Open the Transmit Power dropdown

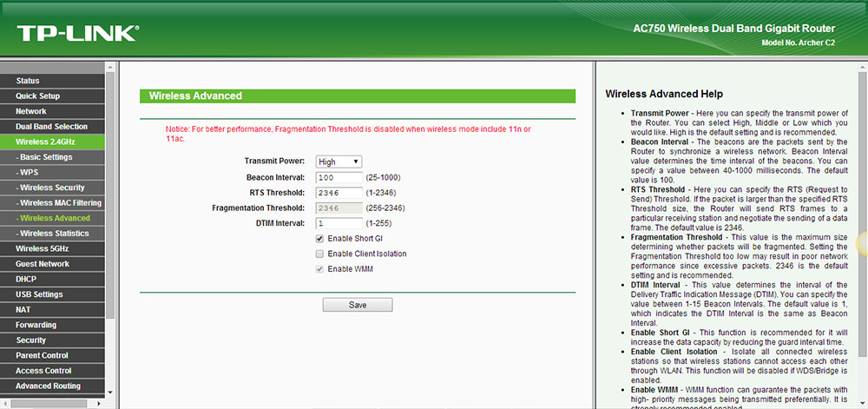point(339,162)
